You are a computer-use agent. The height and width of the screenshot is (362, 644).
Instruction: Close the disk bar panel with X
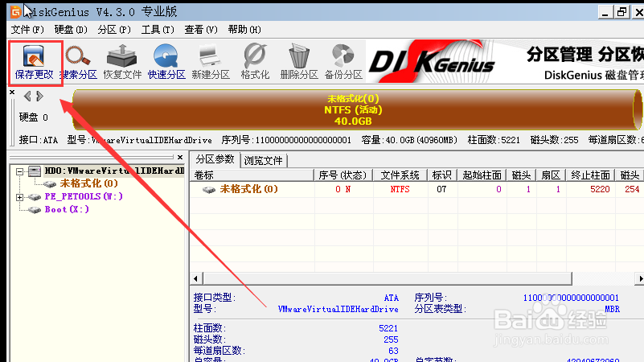[x=12, y=93]
